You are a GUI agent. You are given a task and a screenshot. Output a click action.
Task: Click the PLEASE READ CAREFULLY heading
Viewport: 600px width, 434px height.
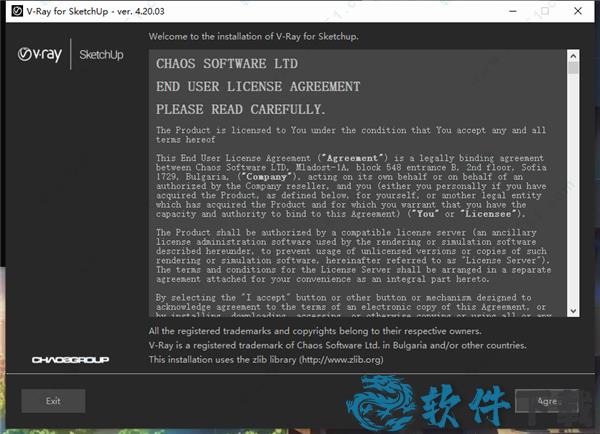click(241, 108)
